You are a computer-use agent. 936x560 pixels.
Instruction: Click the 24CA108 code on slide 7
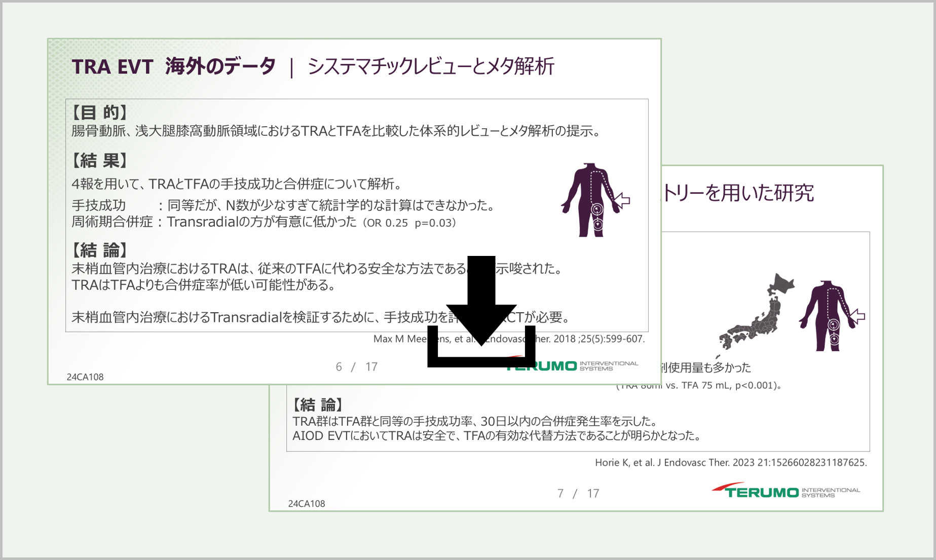tap(306, 503)
